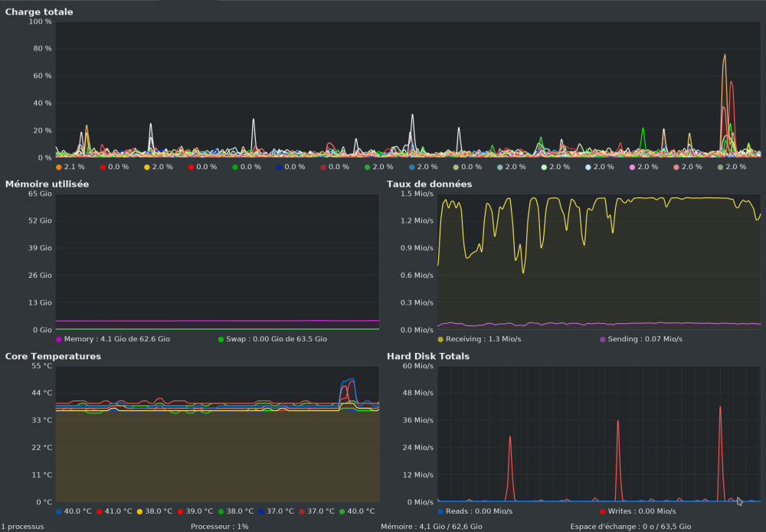
Task: Click the green Swap legend swatch
Action: click(x=221, y=339)
